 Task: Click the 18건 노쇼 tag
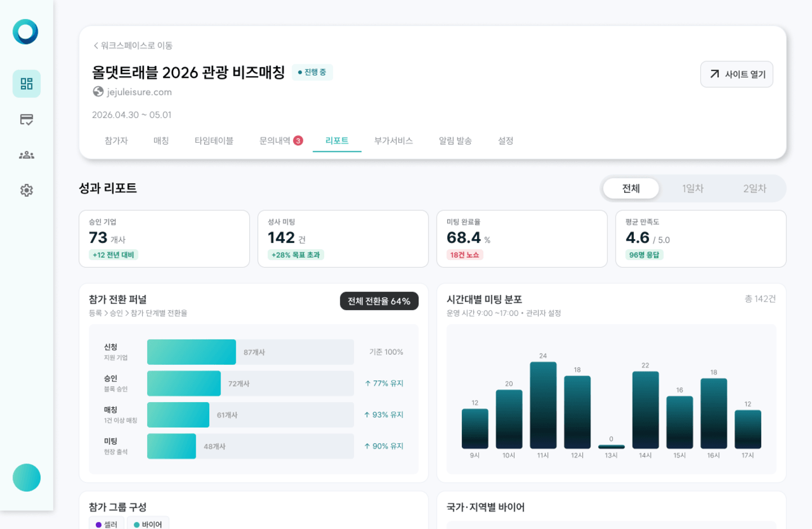tap(465, 255)
